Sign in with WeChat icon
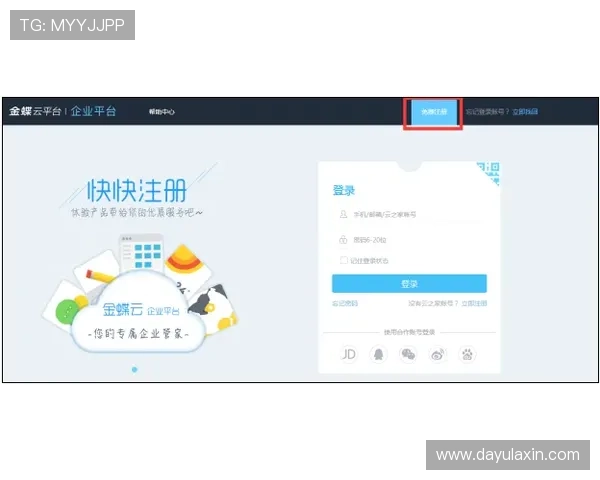 408,354
